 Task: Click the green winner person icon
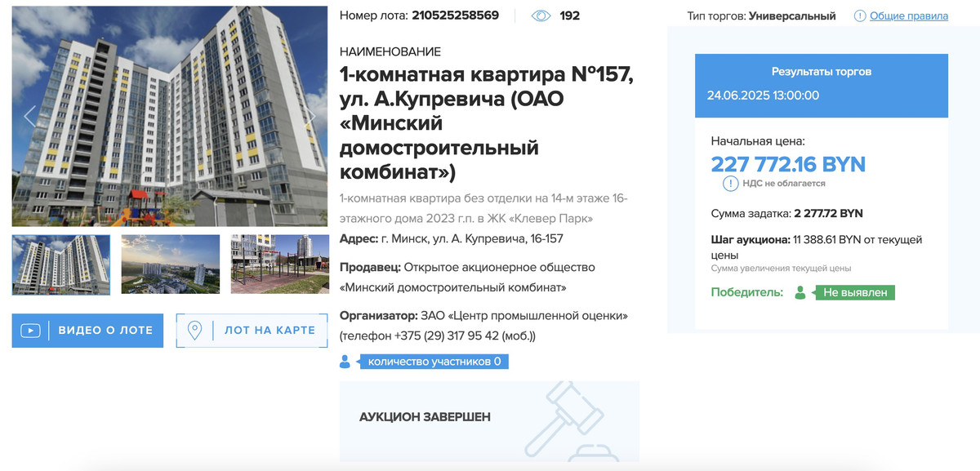[800, 292]
